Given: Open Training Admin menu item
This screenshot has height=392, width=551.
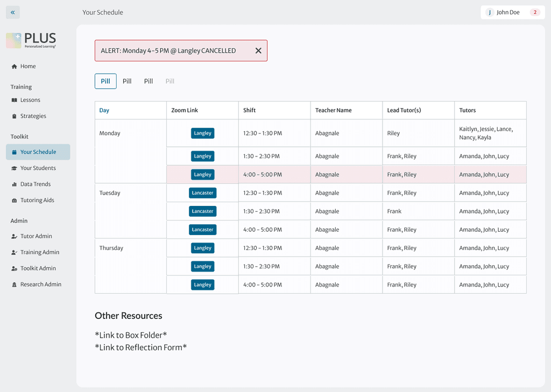Looking at the screenshot, I should point(40,253).
